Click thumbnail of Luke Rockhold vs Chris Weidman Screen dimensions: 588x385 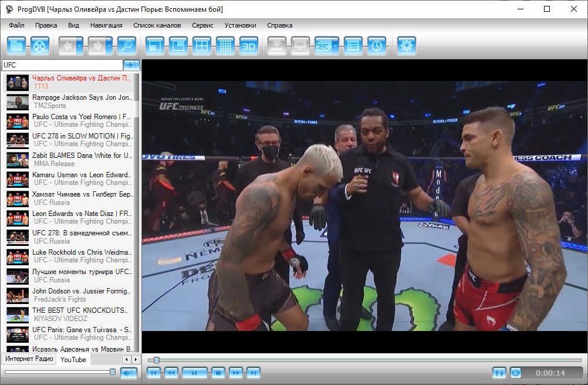tap(18, 257)
